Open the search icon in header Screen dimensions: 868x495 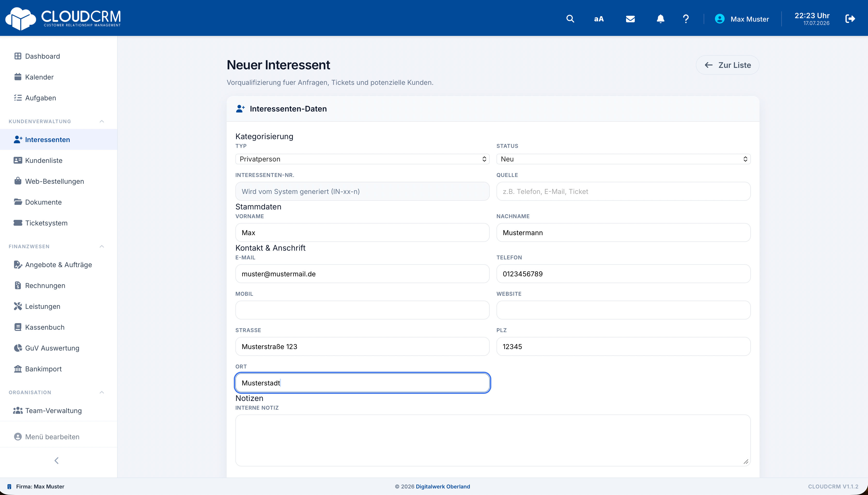coord(570,19)
